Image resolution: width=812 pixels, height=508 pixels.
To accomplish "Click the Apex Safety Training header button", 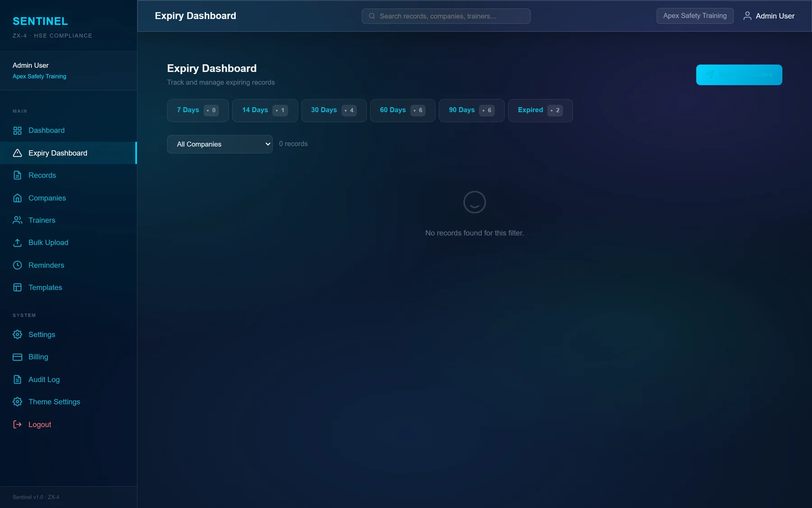I will click(695, 16).
